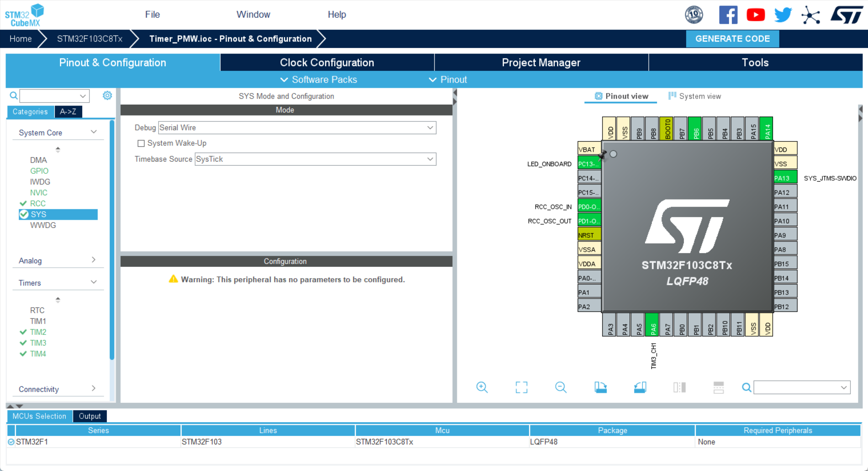
Task: Switch to the Project Manager tab
Action: tap(541, 63)
